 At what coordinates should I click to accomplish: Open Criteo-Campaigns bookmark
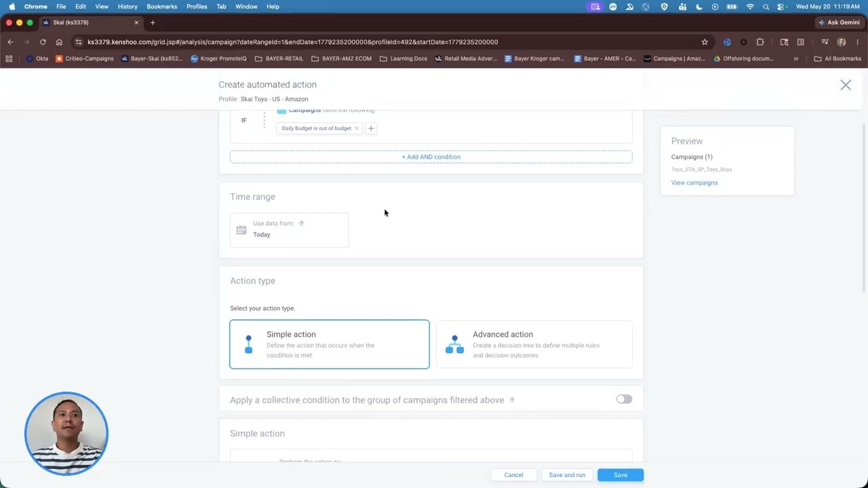coord(85,59)
